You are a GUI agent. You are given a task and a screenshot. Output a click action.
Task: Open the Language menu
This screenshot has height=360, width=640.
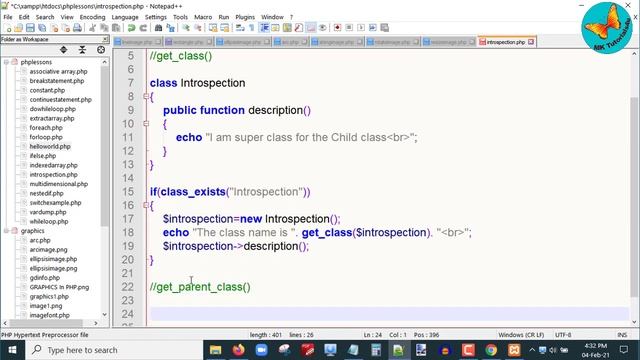(x=125, y=17)
